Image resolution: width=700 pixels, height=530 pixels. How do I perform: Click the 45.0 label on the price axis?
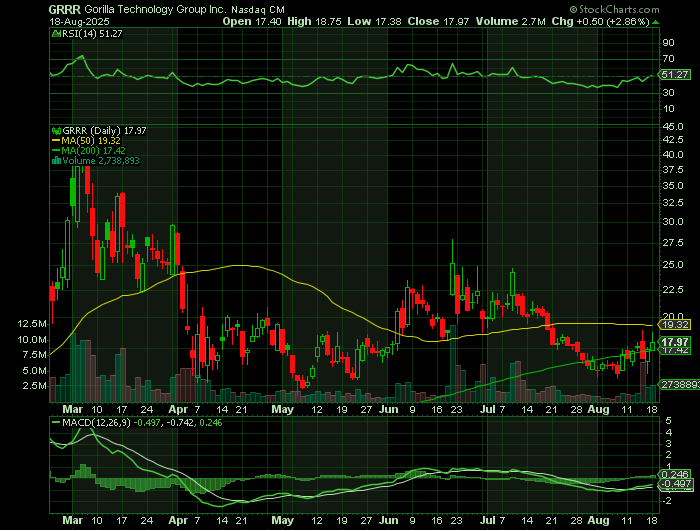(x=673, y=127)
